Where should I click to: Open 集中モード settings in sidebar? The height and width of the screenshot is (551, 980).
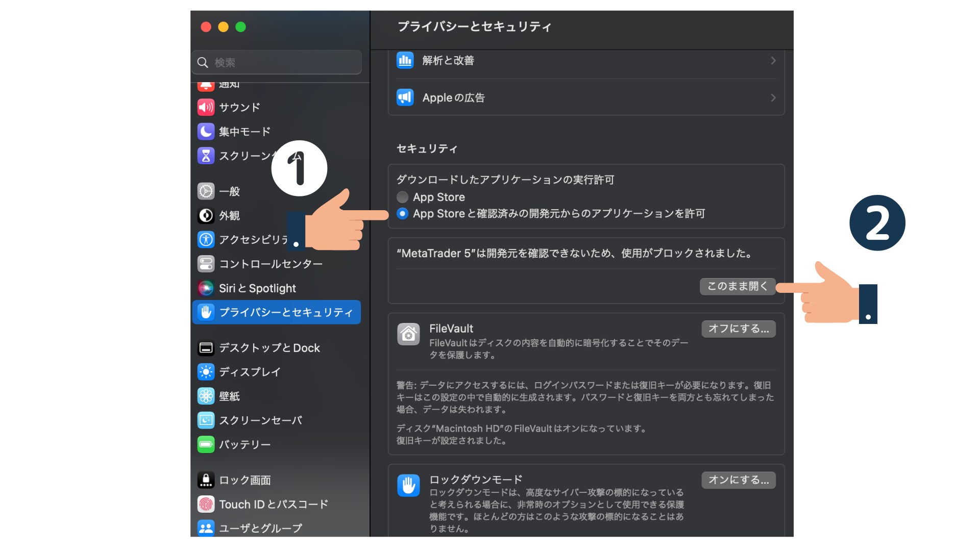tap(276, 132)
